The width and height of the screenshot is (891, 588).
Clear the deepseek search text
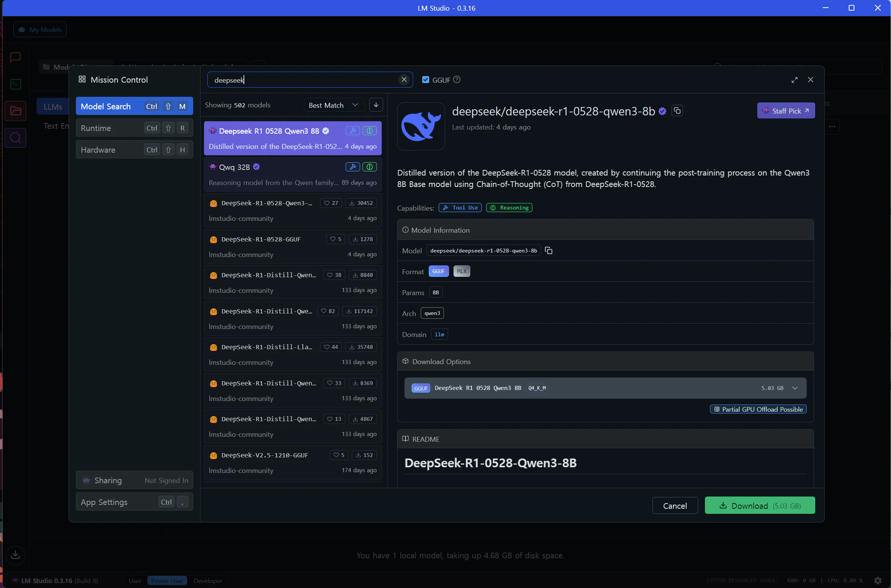(x=404, y=80)
